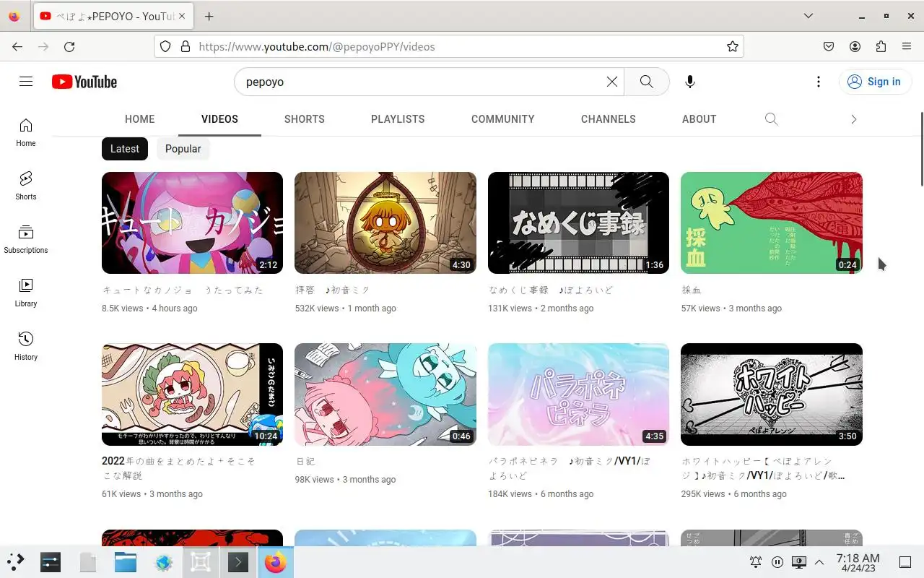Open the terminal from the taskbar
Screen dimensions: 924x578
click(x=238, y=561)
